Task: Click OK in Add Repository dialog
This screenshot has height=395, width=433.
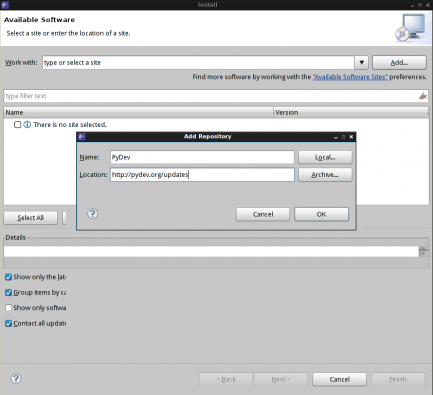Action: coord(321,214)
